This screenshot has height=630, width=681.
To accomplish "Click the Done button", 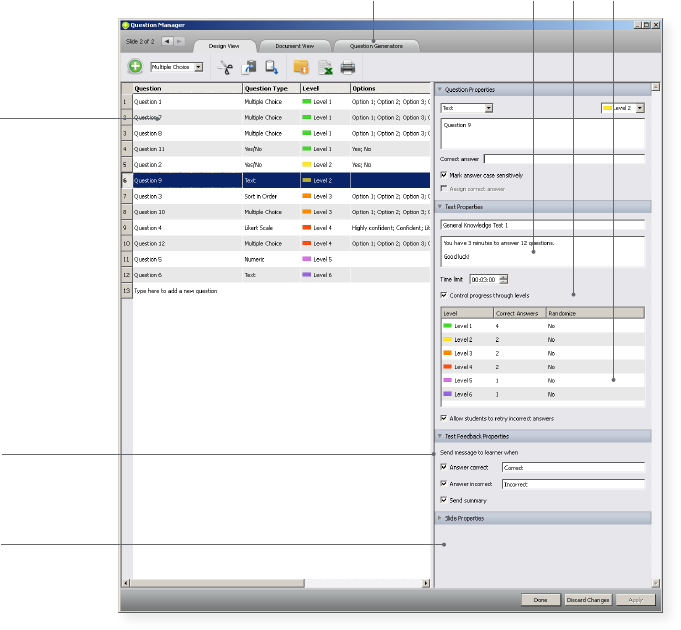I will [x=541, y=600].
